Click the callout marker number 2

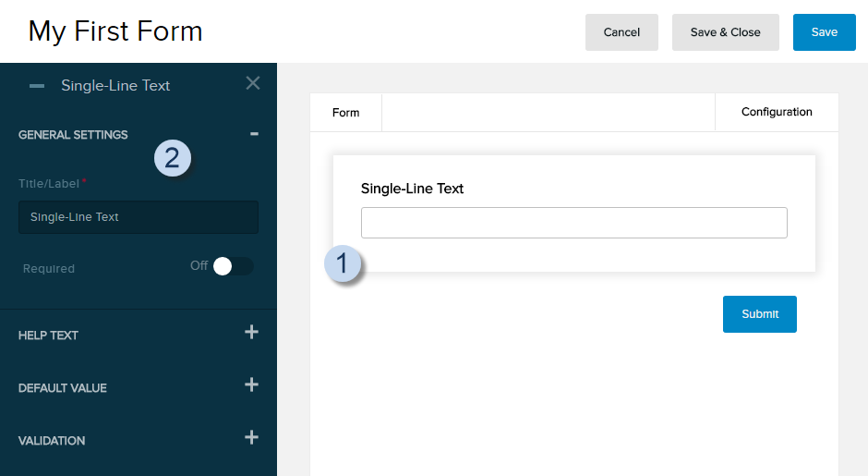(172, 158)
